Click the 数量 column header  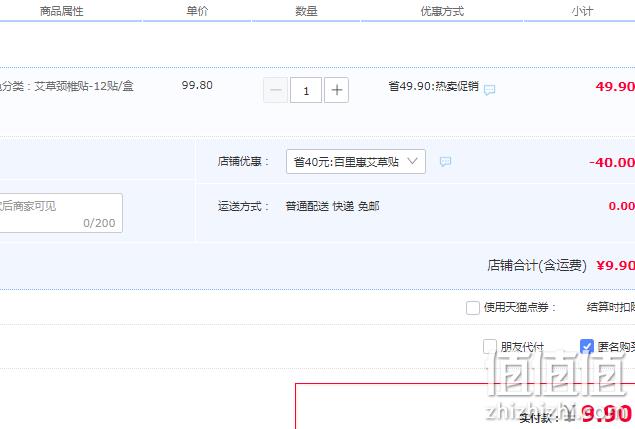[x=306, y=11]
